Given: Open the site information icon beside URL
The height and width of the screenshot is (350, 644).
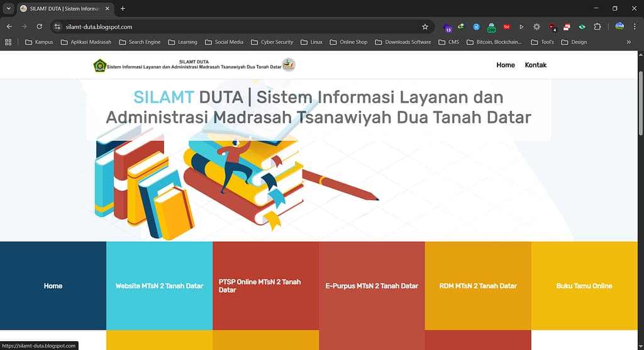Looking at the screenshot, I should (x=57, y=27).
